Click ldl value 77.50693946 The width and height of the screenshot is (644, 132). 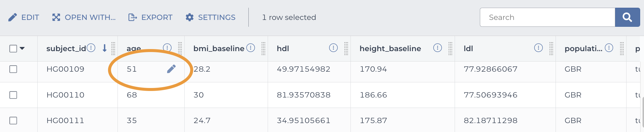(491, 95)
